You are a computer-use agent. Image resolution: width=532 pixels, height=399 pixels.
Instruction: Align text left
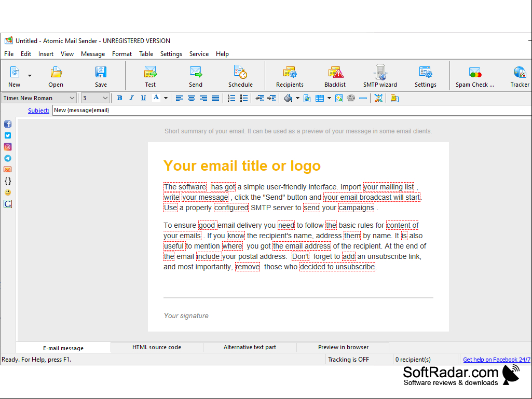click(179, 99)
